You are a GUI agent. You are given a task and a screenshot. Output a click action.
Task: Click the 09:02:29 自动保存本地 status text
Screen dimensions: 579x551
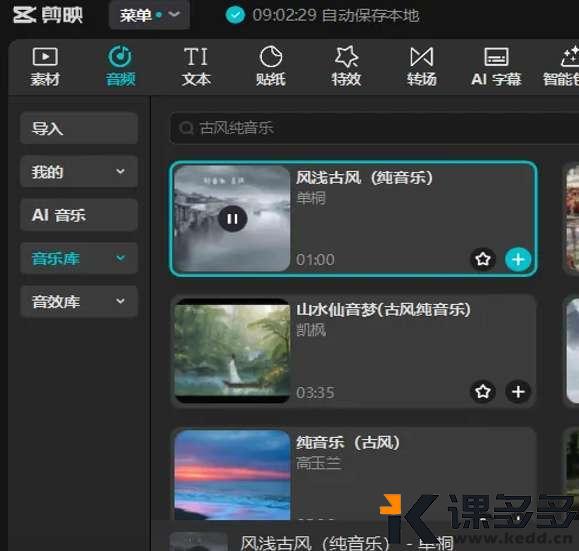coord(336,16)
